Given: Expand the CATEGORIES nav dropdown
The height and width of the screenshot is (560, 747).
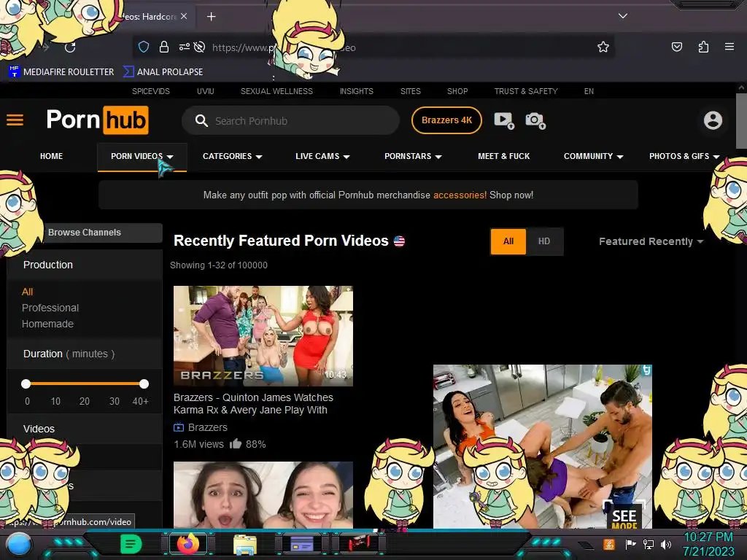Looking at the screenshot, I should point(232,156).
